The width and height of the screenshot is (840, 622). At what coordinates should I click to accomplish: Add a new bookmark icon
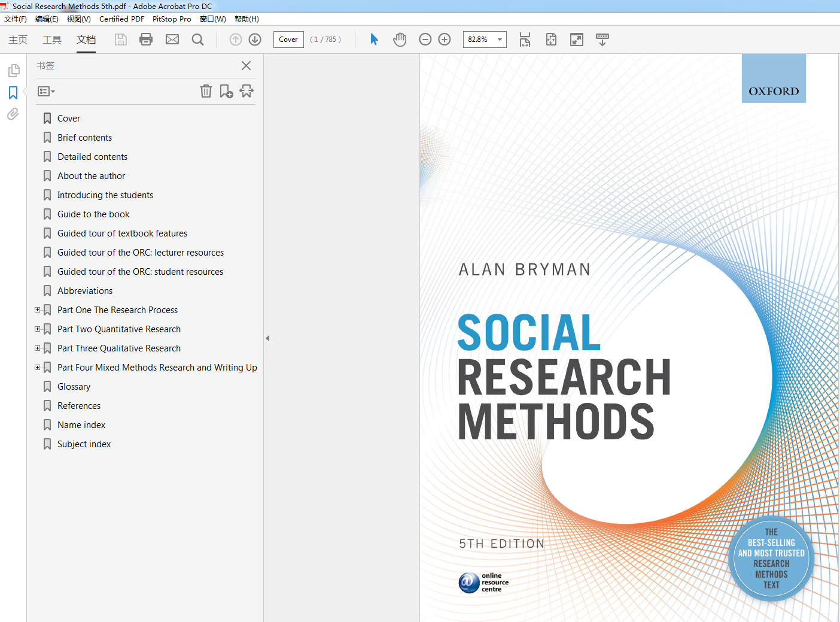226,91
